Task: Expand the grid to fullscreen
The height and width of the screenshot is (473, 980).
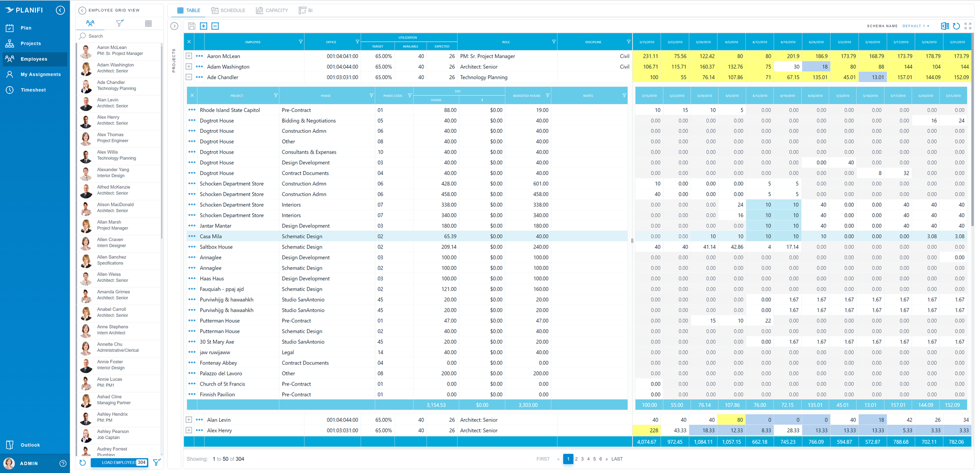Action: (x=968, y=26)
